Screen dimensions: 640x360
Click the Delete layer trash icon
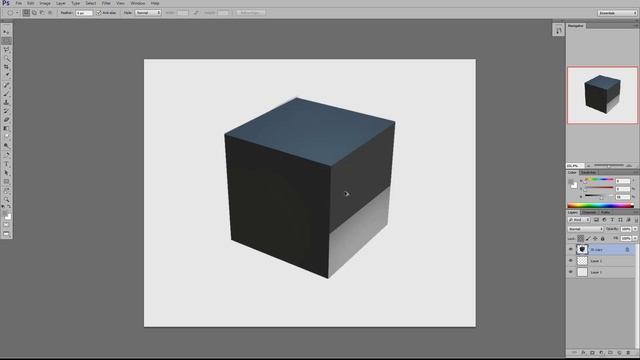(628, 353)
